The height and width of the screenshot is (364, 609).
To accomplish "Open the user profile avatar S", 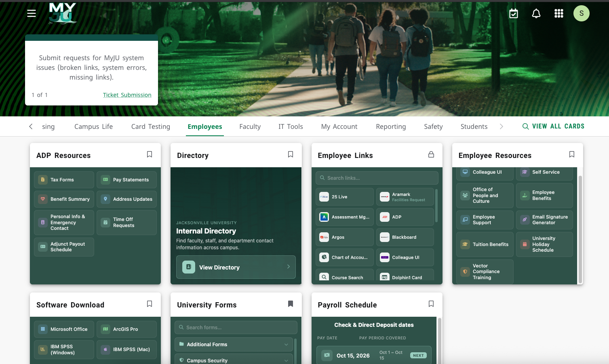I will [582, 13].
